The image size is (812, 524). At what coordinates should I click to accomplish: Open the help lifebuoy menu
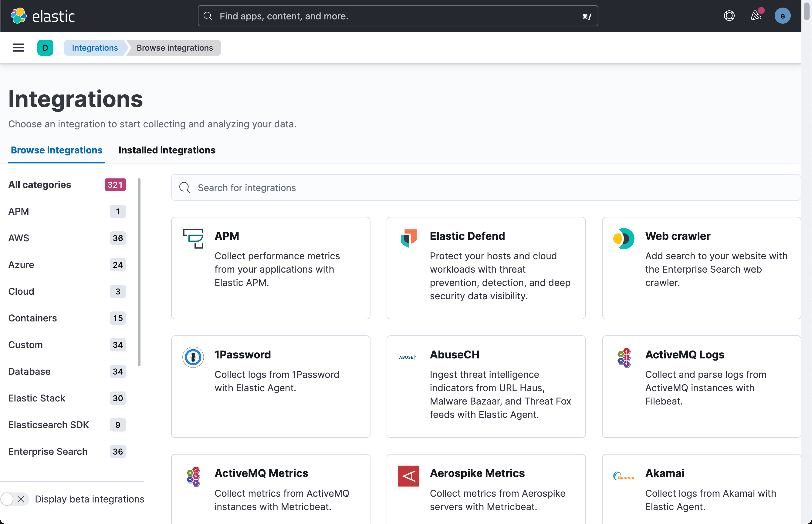click(x=729, y=16)
